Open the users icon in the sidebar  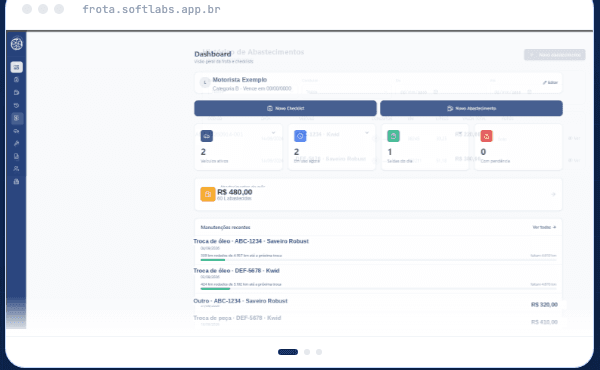click(x=16, y=169)
